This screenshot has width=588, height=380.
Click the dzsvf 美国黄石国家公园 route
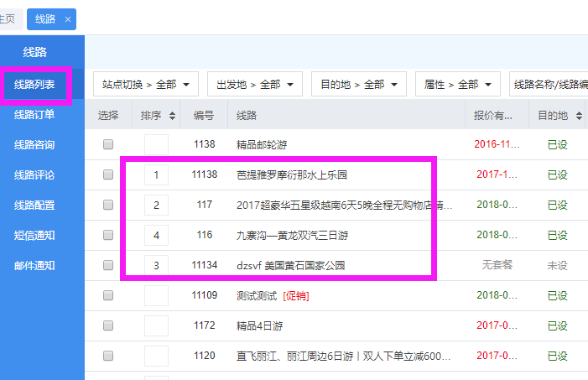click(291, 265)
